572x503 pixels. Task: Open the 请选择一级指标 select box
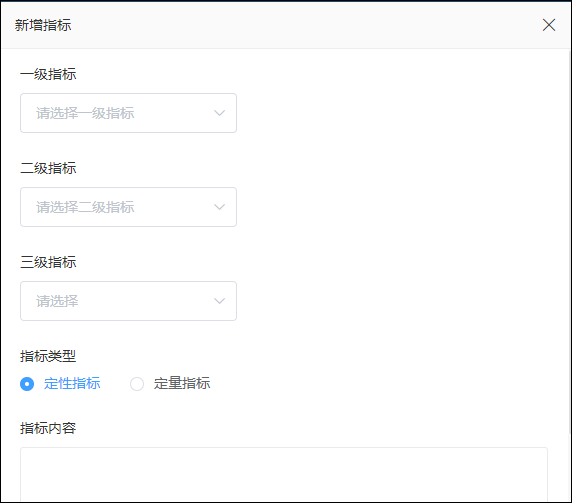(128, 113)
